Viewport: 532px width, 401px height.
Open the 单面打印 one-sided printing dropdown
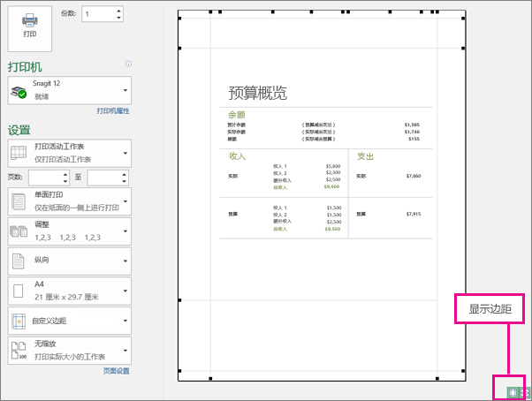(70, 201)
